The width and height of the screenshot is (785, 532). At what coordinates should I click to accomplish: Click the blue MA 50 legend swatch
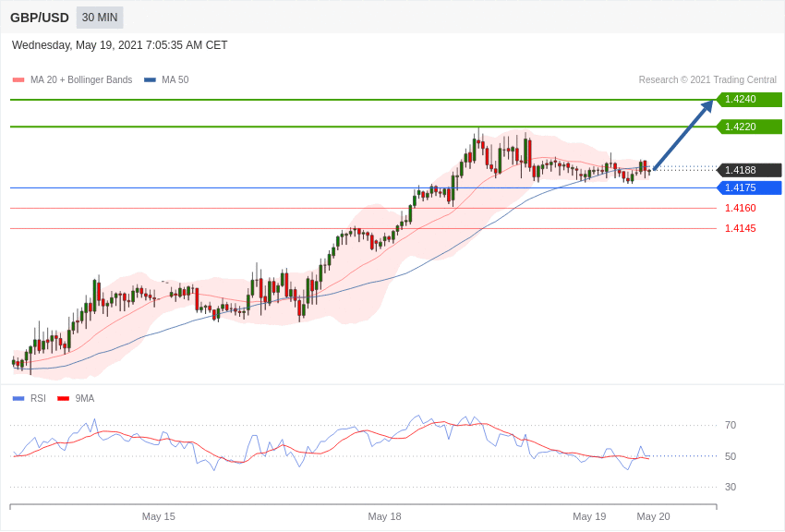click(x=150, y=80)
